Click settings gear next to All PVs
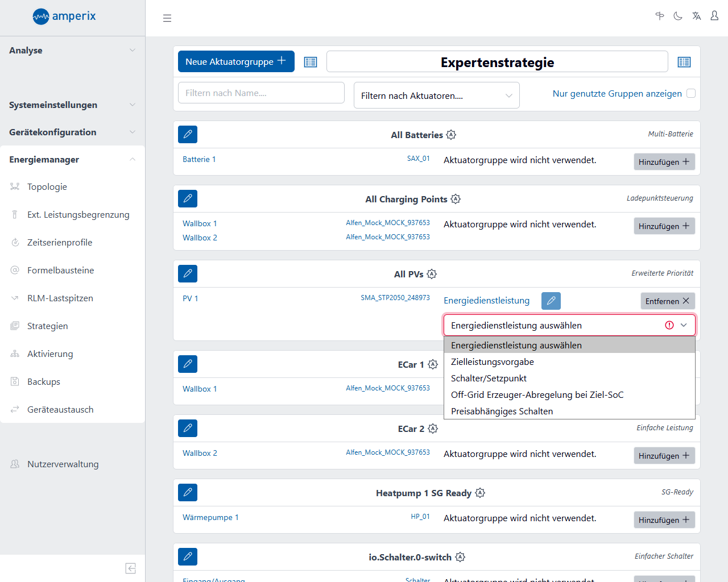Viewport: 728px width, 582px height. pyautogui.click(x=432, y=274)
